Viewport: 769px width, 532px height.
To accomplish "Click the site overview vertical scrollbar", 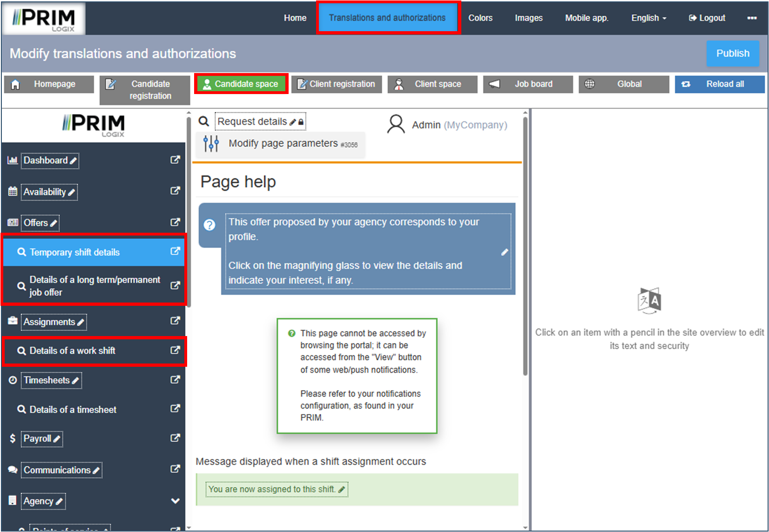I will [525, 247].
